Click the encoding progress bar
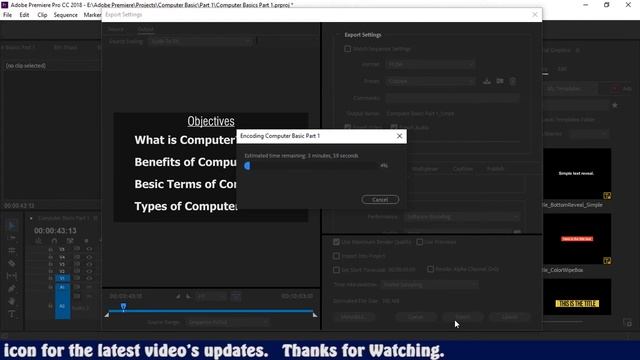This screenshot has height=360, width=640. tap(312, 166)
